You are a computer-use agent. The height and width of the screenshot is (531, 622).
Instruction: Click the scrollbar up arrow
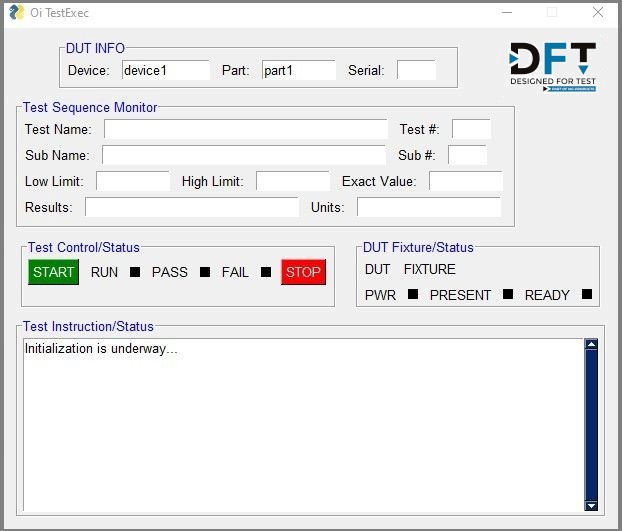coord(590,345)
